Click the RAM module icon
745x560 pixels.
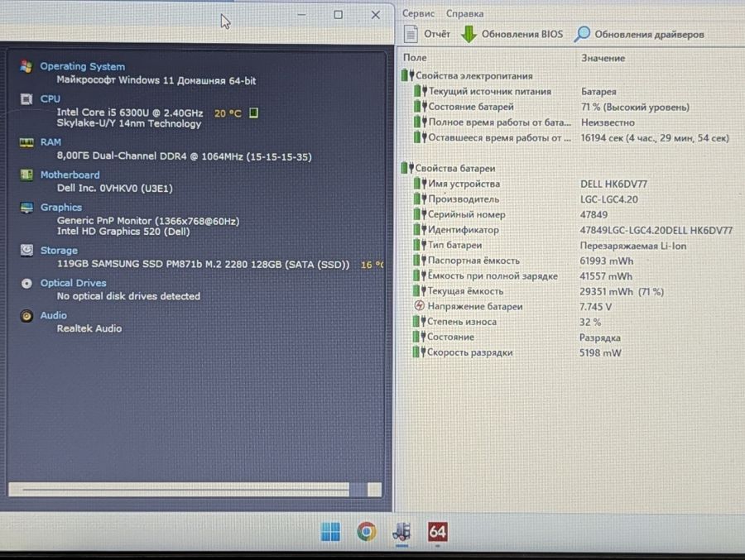[x=26, y=142]
